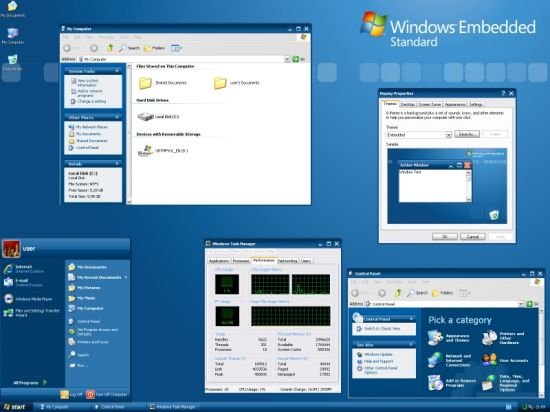The width and height of the screenshot is (550, 412).
Task: Switch to Settings tab in Display Properties
Action: coord(476,104)
